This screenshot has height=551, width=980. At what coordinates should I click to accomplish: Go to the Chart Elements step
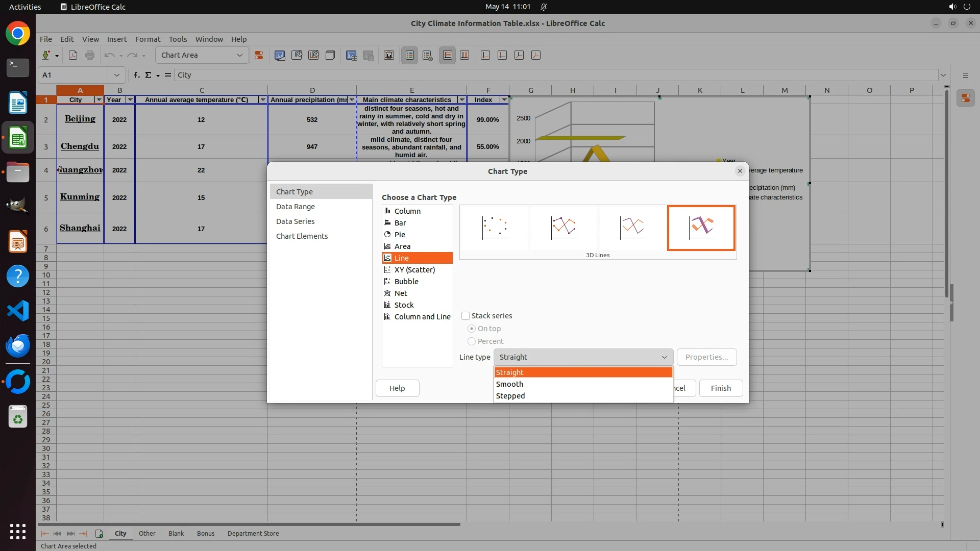tap(302, 236)
